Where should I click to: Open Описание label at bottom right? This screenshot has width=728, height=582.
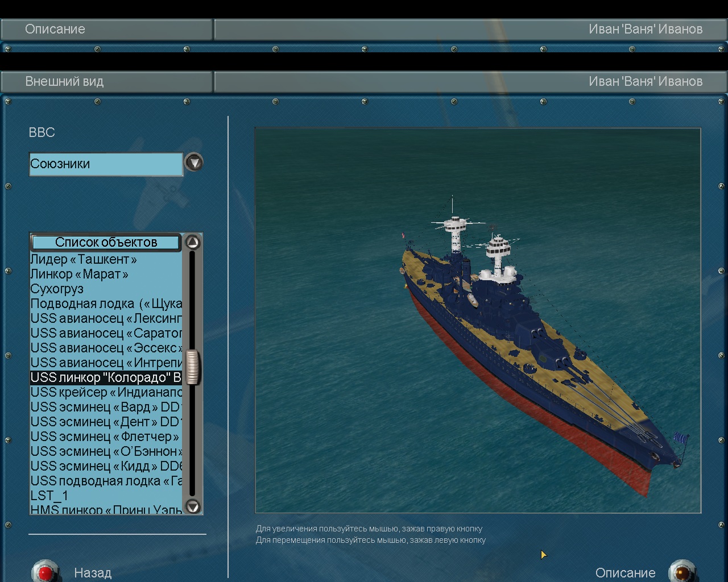[625, 573]
